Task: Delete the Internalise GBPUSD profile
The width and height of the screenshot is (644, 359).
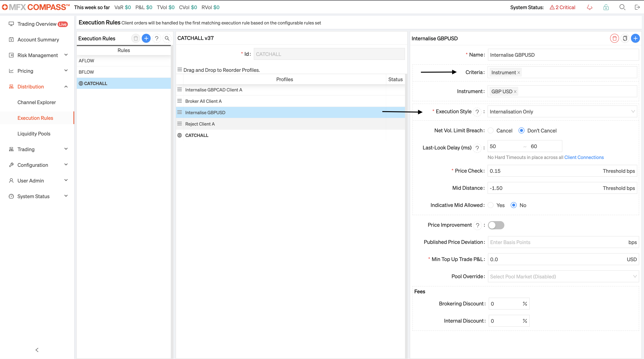Action: [614, 38]
